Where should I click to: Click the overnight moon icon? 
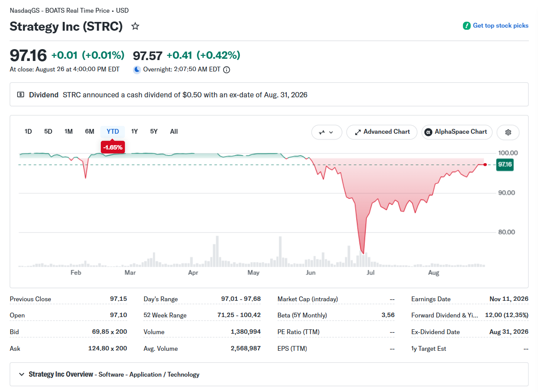pyautogui.click(x=137, y=69)
